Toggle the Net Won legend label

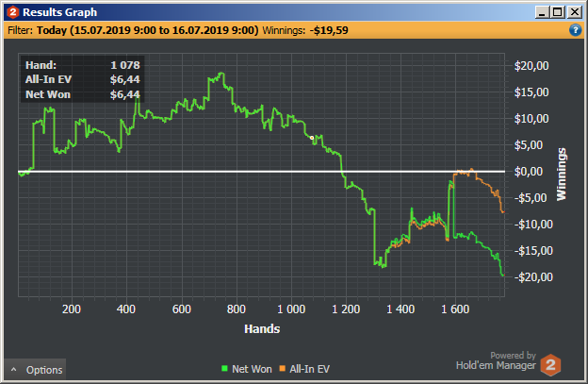click(x=252, y=369)
